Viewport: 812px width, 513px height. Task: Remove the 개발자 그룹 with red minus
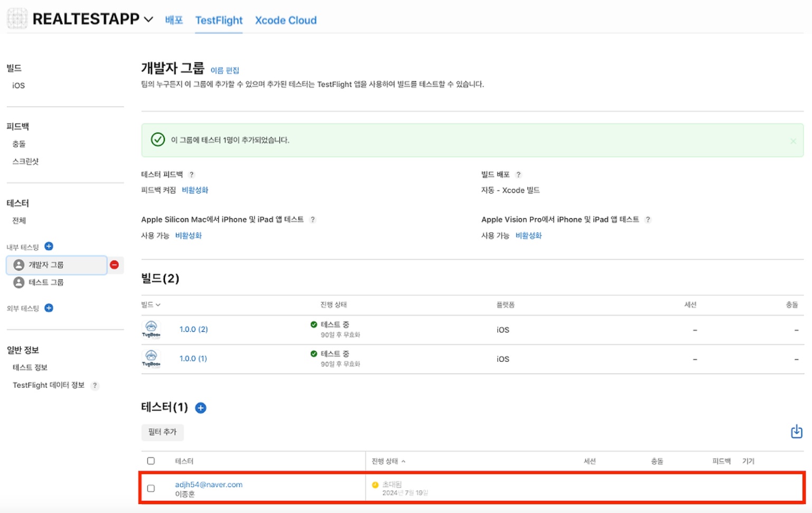(114, 265)
